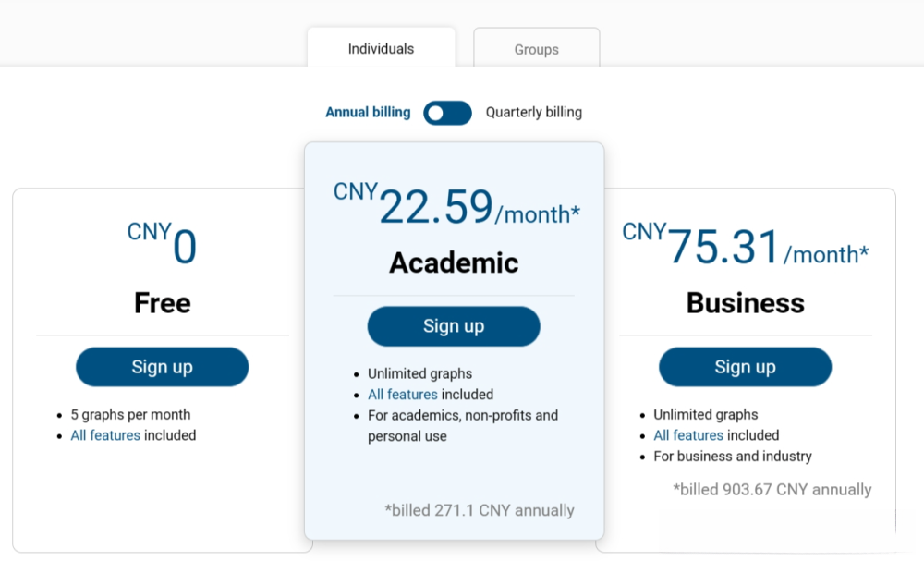Image resolution: width=924 pixels, height=561 pixels.
Task: Open the Groups tab
Action: click(536, 49)
